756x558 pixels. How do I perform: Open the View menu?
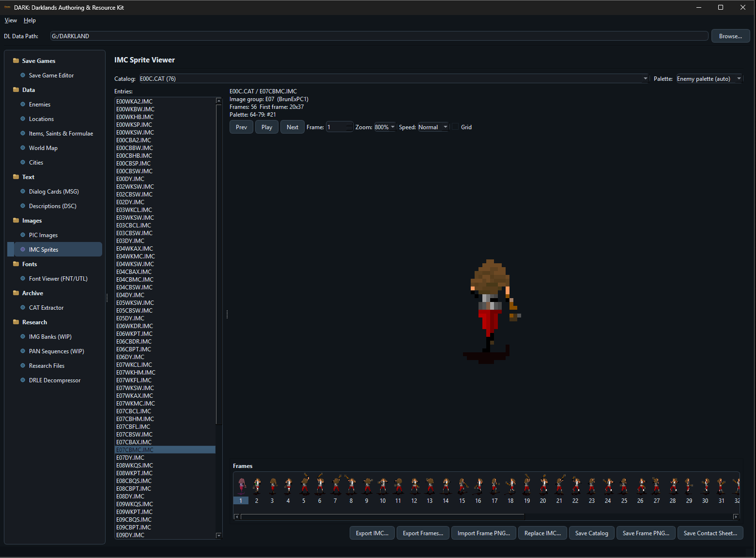coord(11,20)
